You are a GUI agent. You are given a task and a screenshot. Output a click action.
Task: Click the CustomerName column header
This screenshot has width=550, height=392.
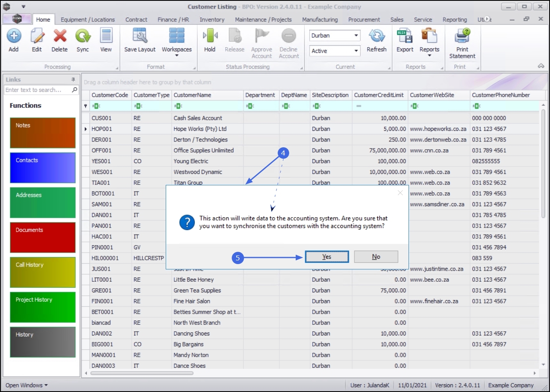208,95
